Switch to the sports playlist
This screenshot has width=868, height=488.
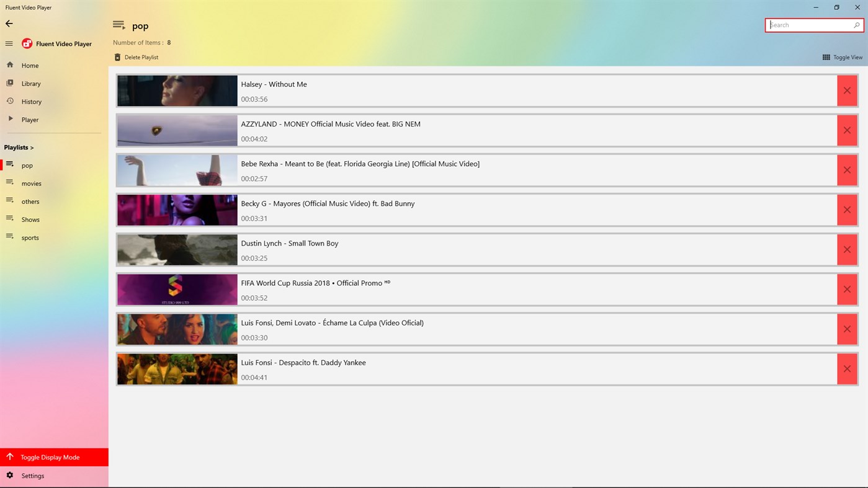pos(30,237)
